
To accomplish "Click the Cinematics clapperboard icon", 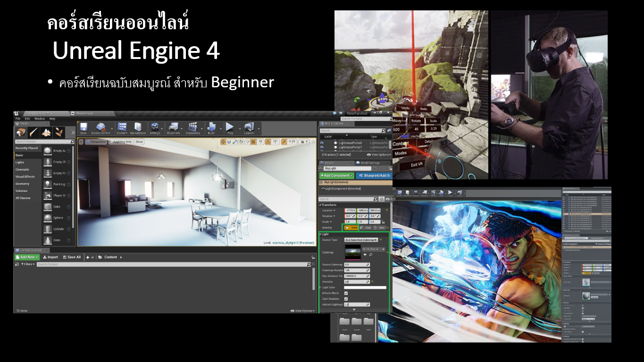I will [192, 127].
